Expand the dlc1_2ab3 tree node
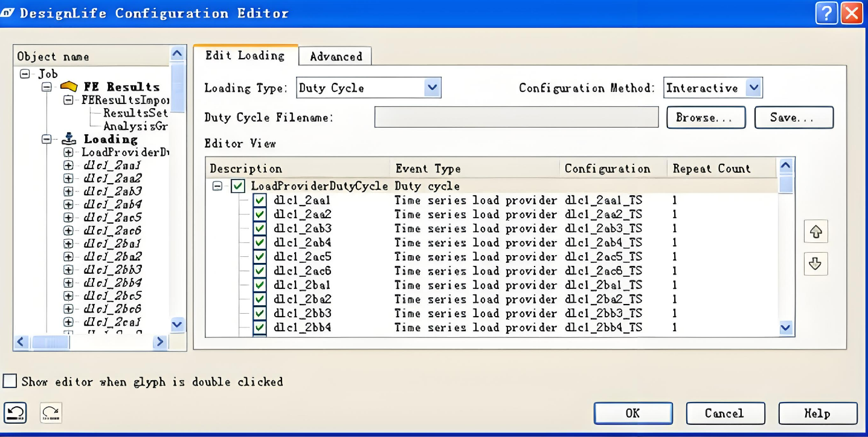The height and width of the screenshot is (437, 868). tap(68, 192)
